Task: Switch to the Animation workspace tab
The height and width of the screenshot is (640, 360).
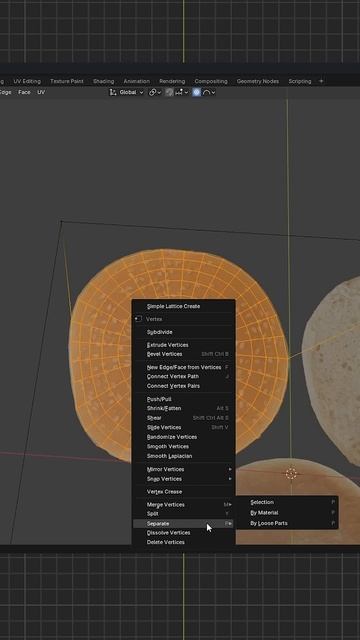Action: (136, 81)
